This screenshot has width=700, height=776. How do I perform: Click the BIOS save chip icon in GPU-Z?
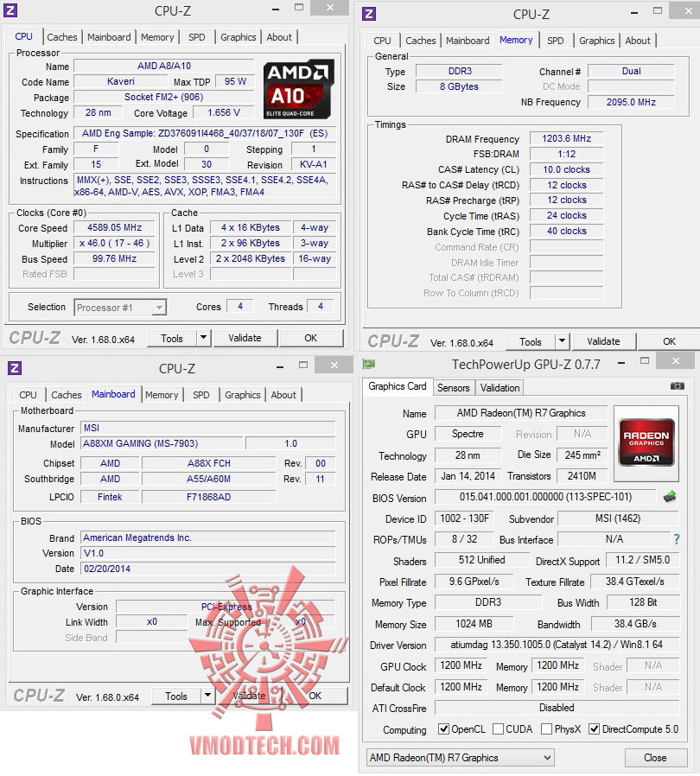point(669,496)
